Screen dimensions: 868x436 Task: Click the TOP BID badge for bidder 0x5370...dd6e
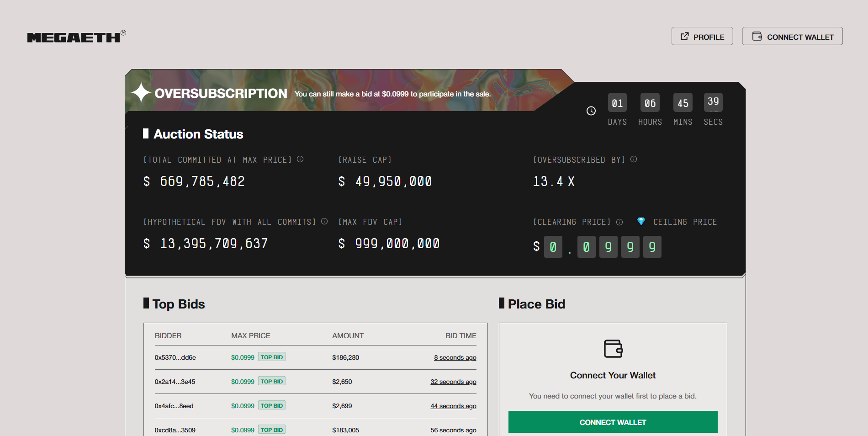(x=271, y=356)
